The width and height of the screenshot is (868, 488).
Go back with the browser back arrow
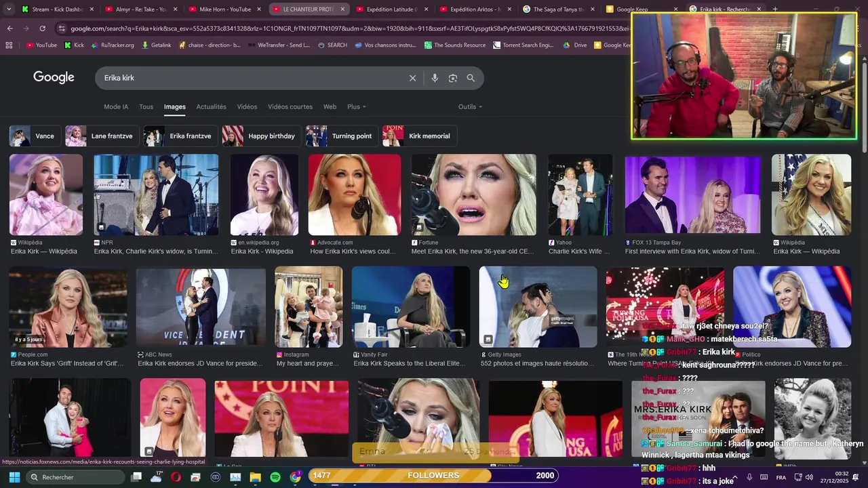click(x=9, y=28)
